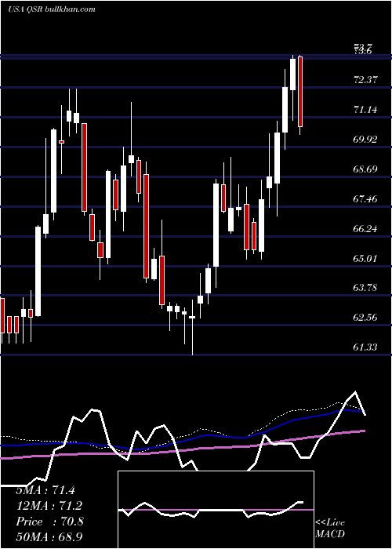Click the 72.37 price axis label
Image resolution: width=392 pixels, height=549 pixels.
365,80
